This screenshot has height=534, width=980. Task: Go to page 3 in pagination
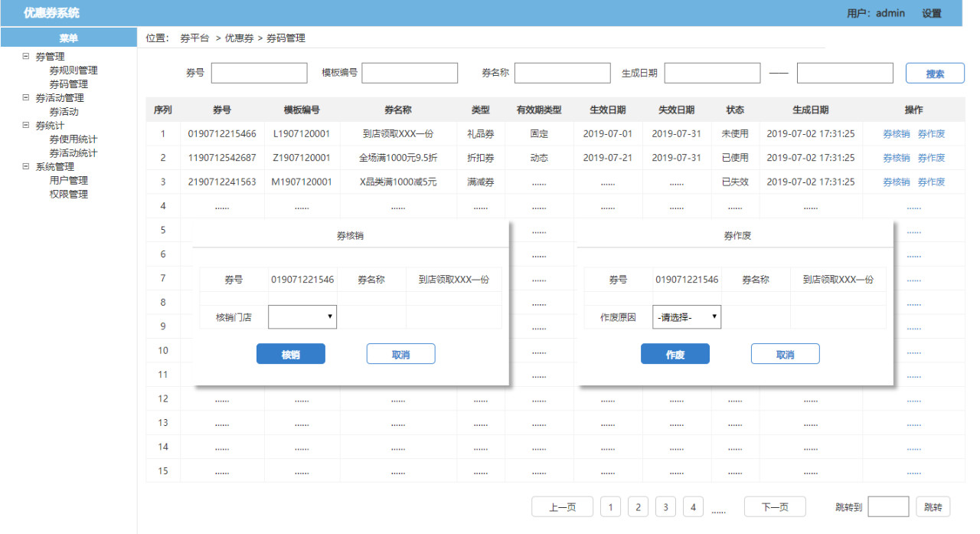[665, 507]
